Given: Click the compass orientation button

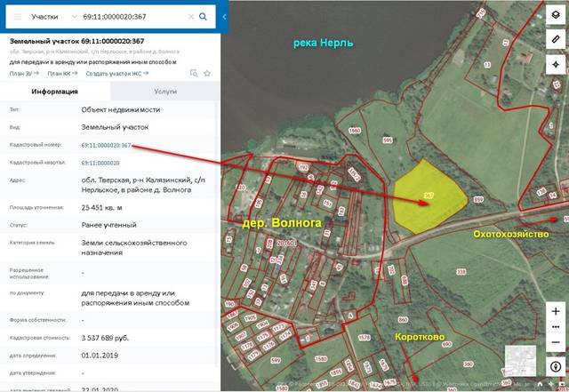Looking at the screenshot, I should pos(556,364).
